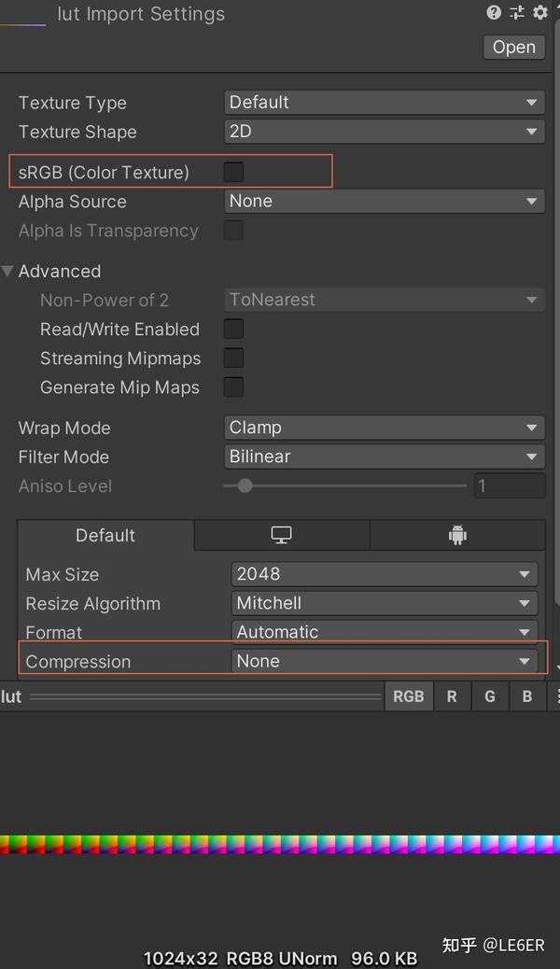This screenshot has height=969, width=560.
Task: Open the Compression dropdown set to None
Action: [x=385, y=661]
